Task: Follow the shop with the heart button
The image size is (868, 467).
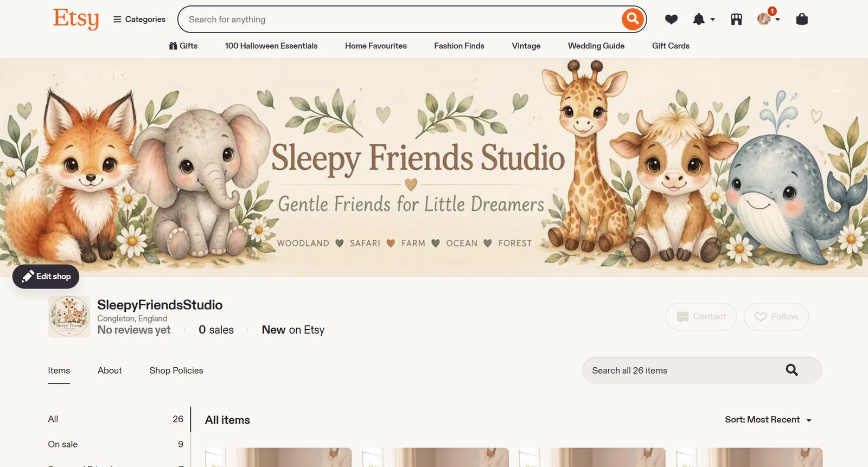Action: [x=776, y=317]
